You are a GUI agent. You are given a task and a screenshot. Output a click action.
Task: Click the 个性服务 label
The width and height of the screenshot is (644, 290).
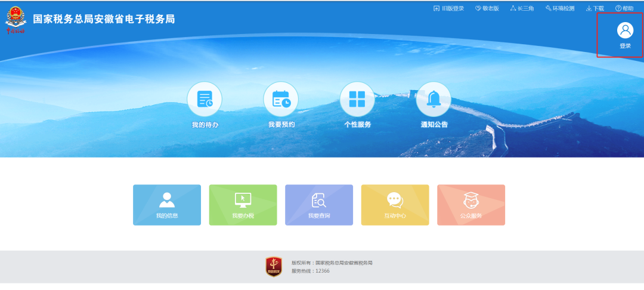(x=357, y=125)
